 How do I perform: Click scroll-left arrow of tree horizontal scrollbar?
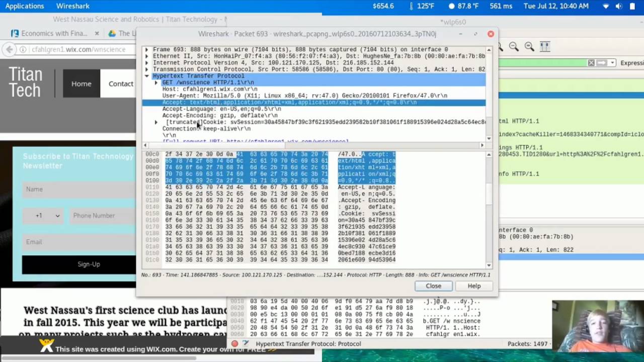pos(145,145)
